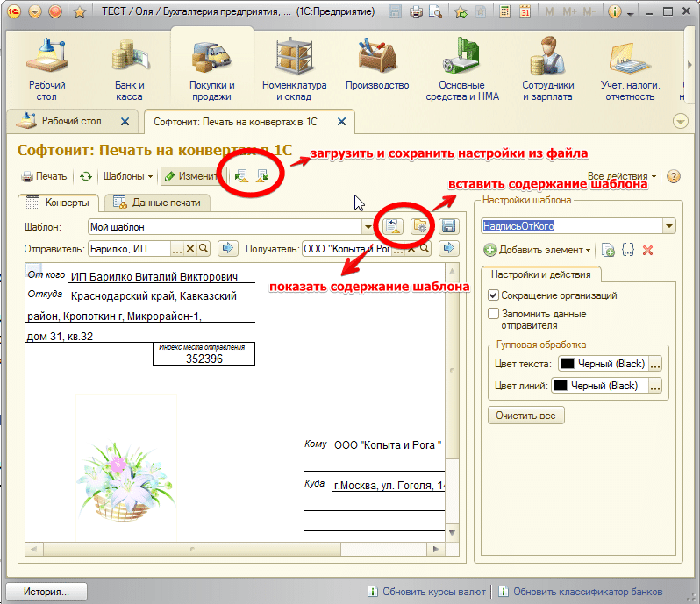Switch to Конверты tab
Viewport: 700px width, 604px height.
pos(59,203)
